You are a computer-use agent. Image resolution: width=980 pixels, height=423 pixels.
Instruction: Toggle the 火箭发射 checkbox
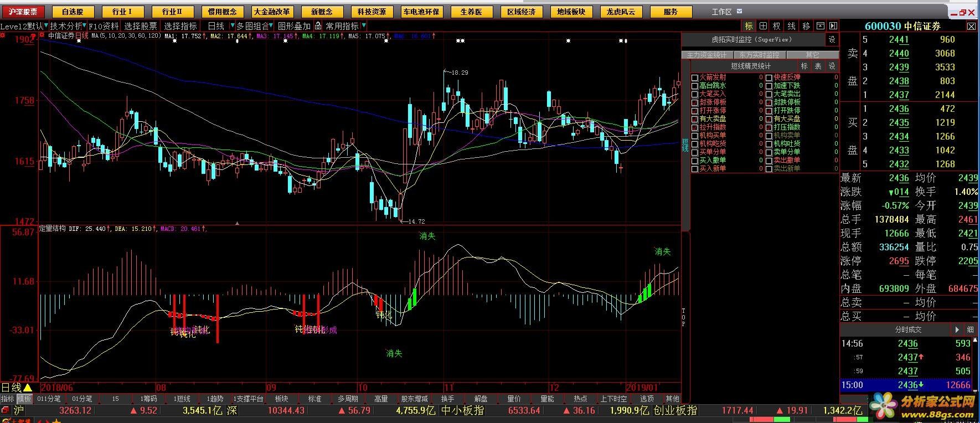pos(695,78)
